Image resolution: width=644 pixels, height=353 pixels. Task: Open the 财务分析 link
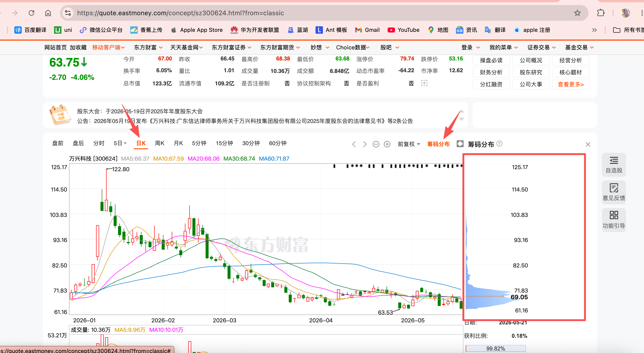click(491, 72)
